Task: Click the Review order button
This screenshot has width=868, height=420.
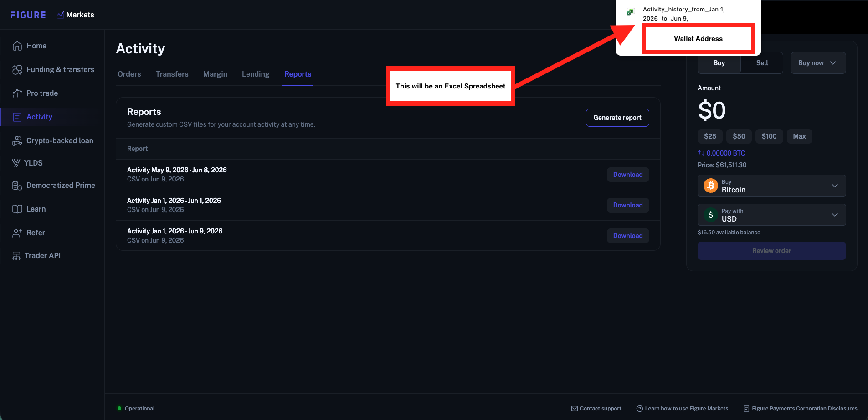Action: coord(772,251)
